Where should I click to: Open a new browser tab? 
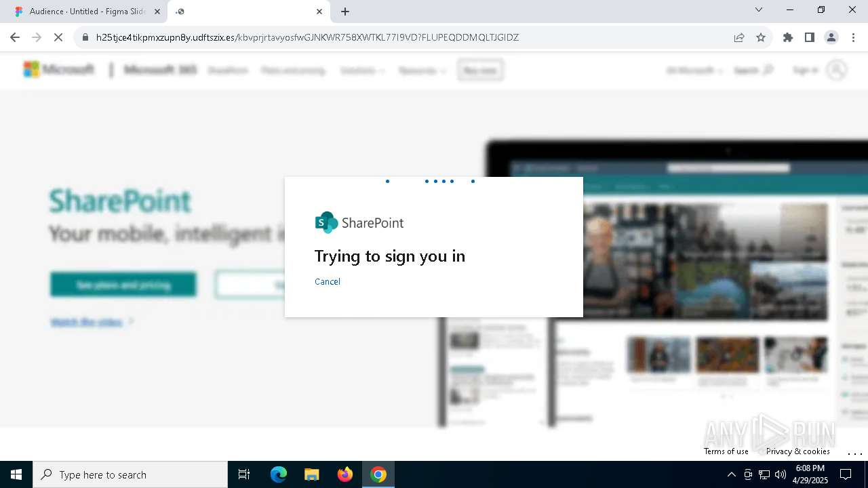coord(345,12)
